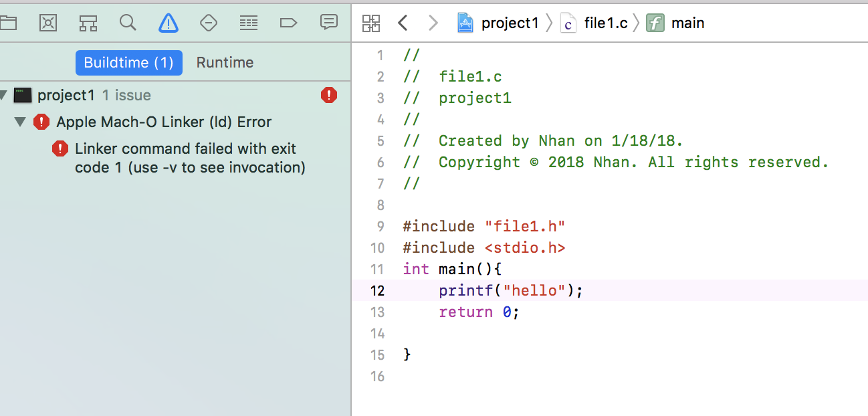Click file1.c in the jump bar
Viewport: 868px width, 416px height.
point(605,23)
